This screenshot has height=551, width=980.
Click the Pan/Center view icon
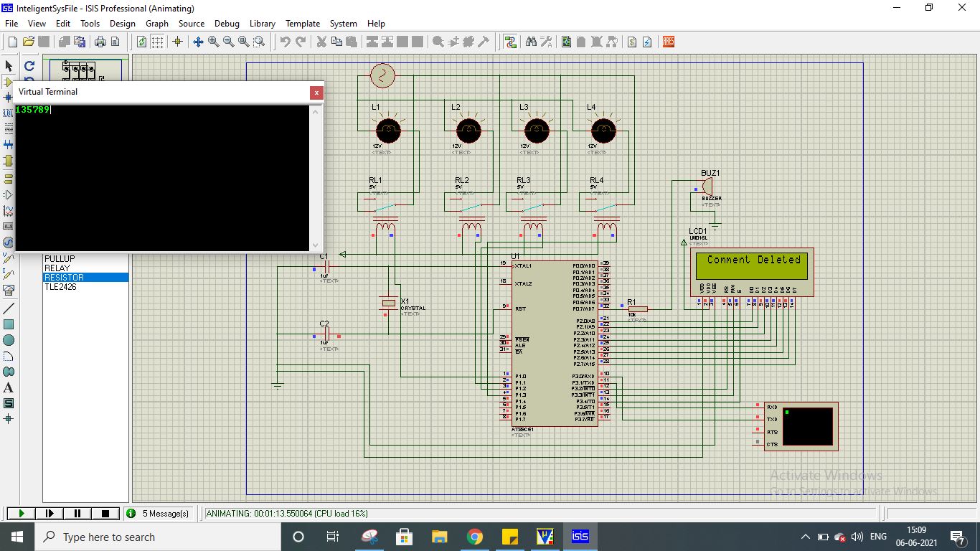(x=198, y=42)
